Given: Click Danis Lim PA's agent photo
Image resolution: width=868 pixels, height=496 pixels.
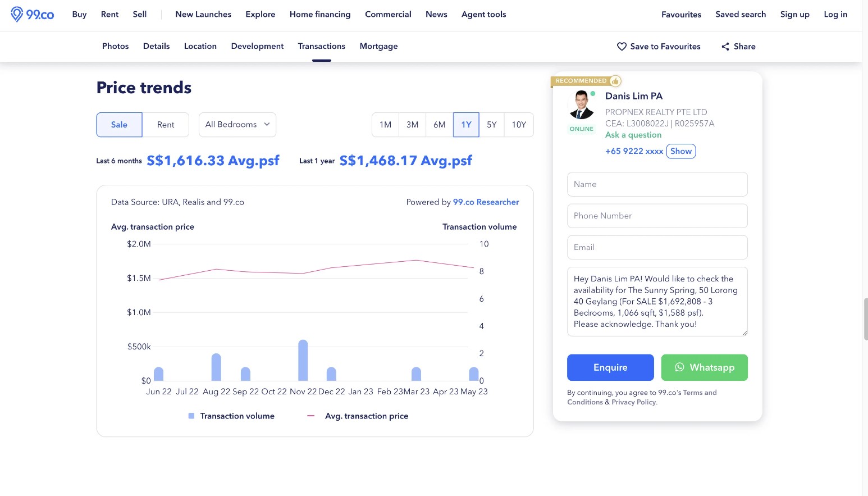Looking at the screenshot, I should [x=581, y=105].
